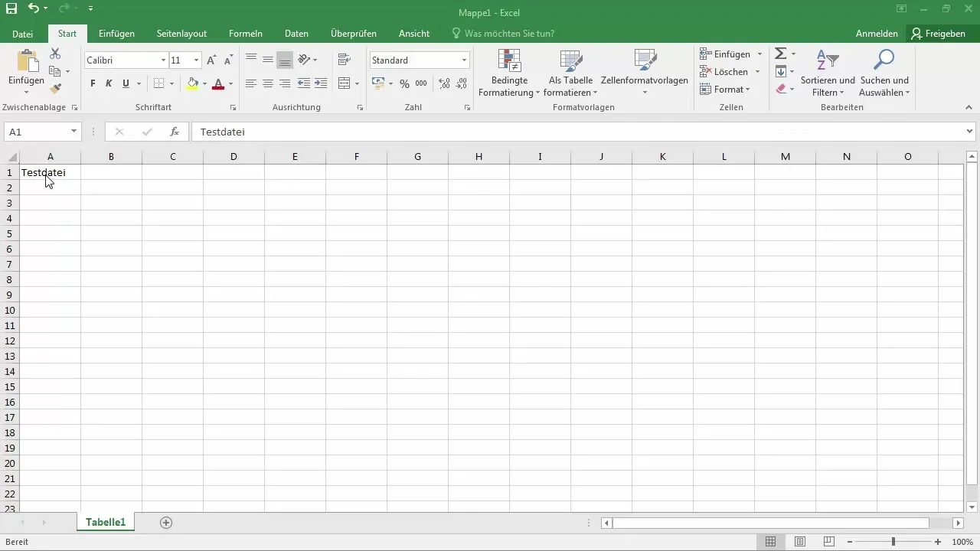Click the decrease indent icon
Screen dimensions: 980x551
(304, 83)
